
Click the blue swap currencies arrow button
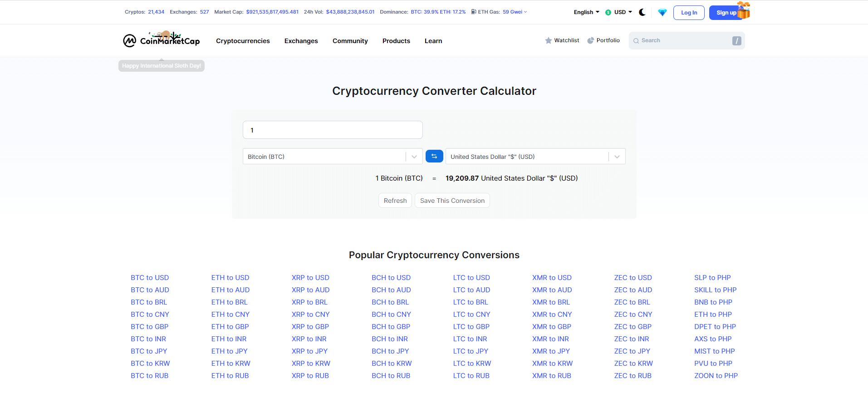coord(434,156)
